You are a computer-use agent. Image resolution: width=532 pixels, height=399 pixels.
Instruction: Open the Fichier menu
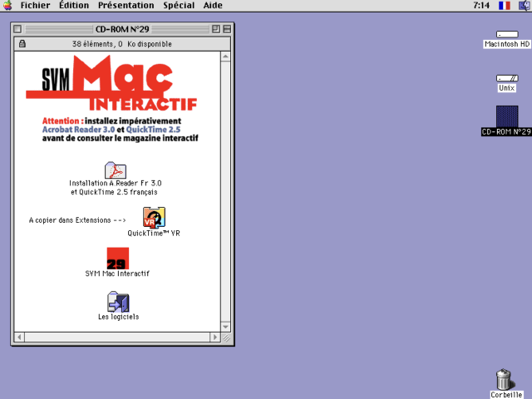pyautogui.click(x=35, y=6)
